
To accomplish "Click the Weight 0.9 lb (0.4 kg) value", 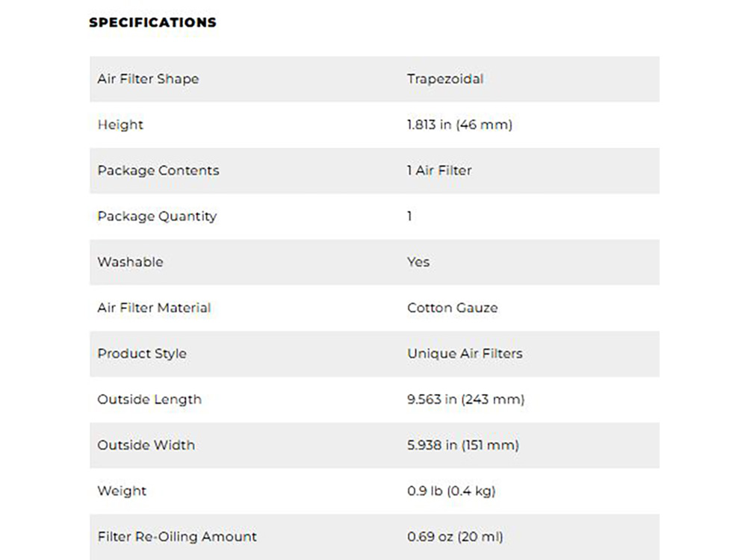I will [451, 491].
